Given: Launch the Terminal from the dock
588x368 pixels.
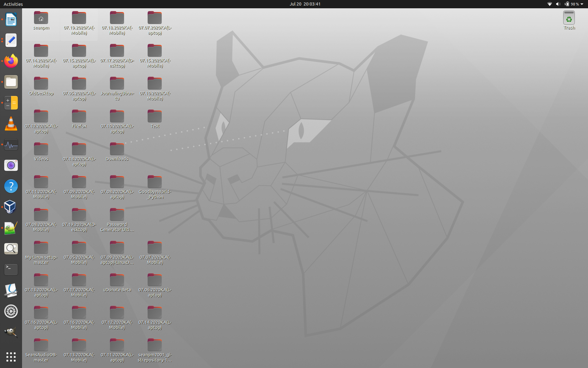Looking at the screenshot, I should (11, 270).
